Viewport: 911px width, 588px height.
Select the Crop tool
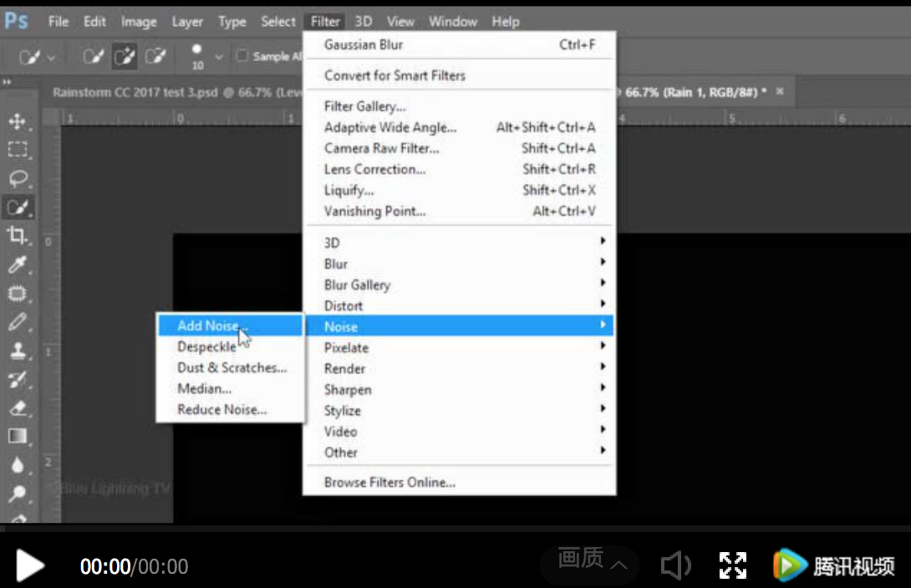[17, 236]
